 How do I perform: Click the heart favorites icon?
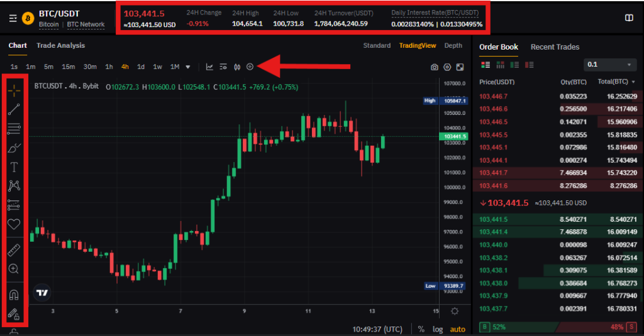pyautogui.click(x=14, y=224)
